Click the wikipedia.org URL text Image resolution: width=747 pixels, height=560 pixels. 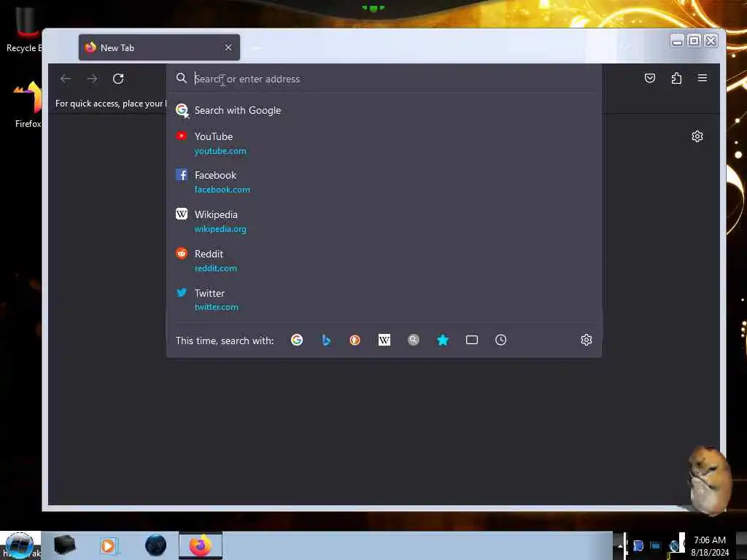coord(220,229)
